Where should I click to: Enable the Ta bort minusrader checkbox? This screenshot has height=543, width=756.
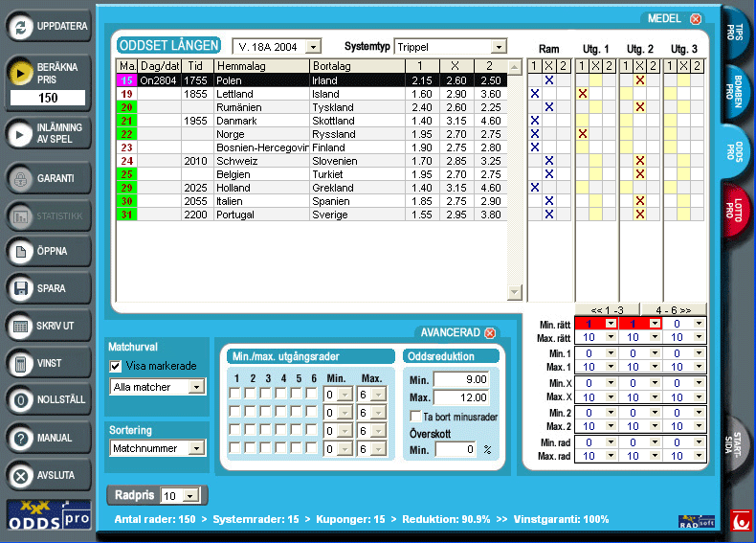tap(415, 416)
